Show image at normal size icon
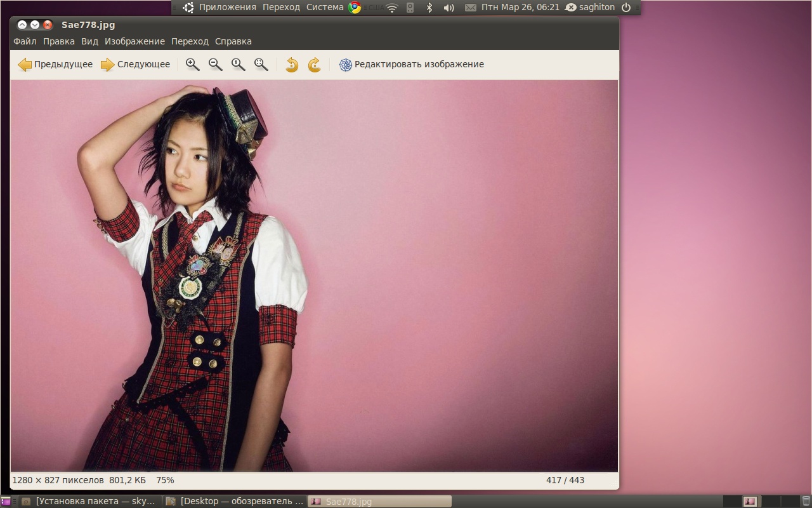The image size is (812, 508). (239, 64)
